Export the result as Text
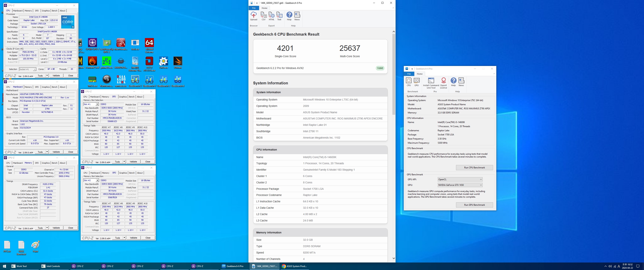 279,16
